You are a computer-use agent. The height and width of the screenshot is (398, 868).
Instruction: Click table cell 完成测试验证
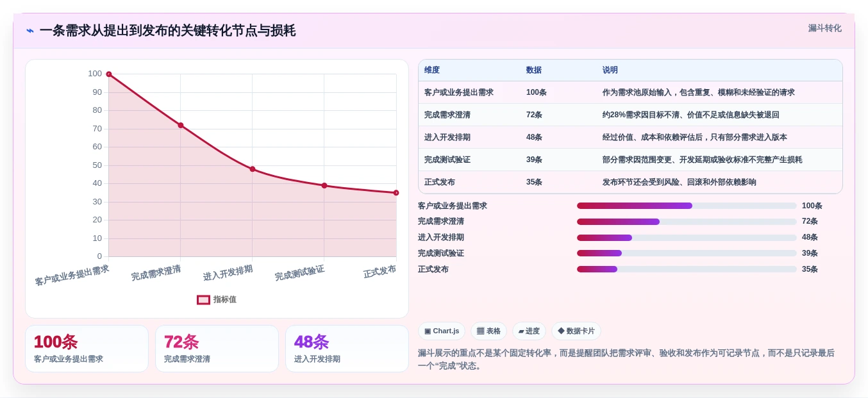(447, 160)
